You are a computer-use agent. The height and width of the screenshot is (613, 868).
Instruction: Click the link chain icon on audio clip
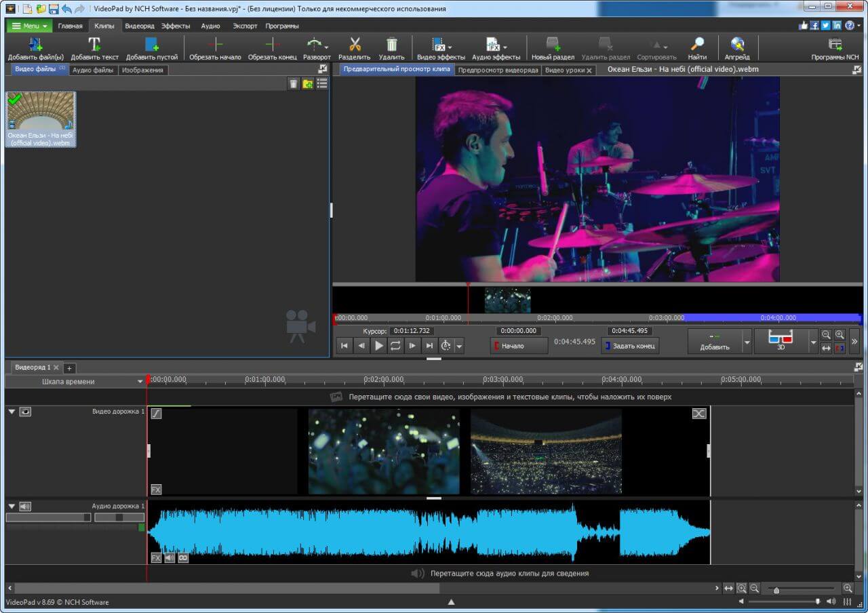183,558
